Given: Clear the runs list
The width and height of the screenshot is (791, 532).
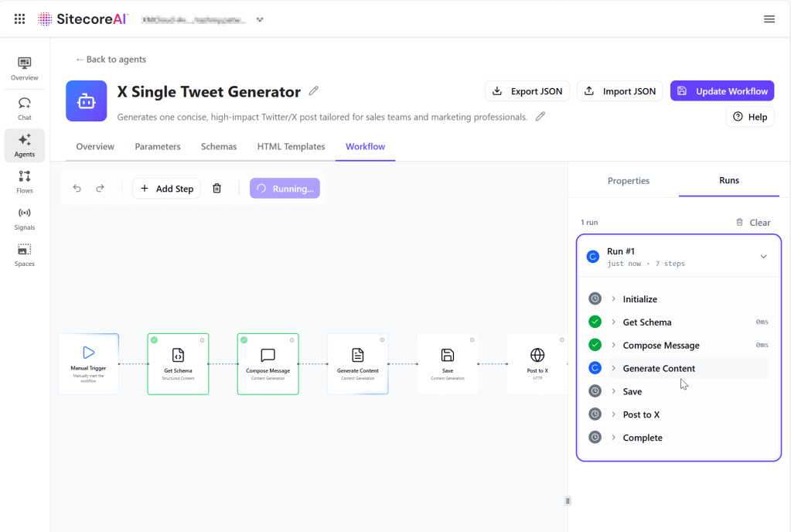Looking at the screenshot, I should 753,223.
